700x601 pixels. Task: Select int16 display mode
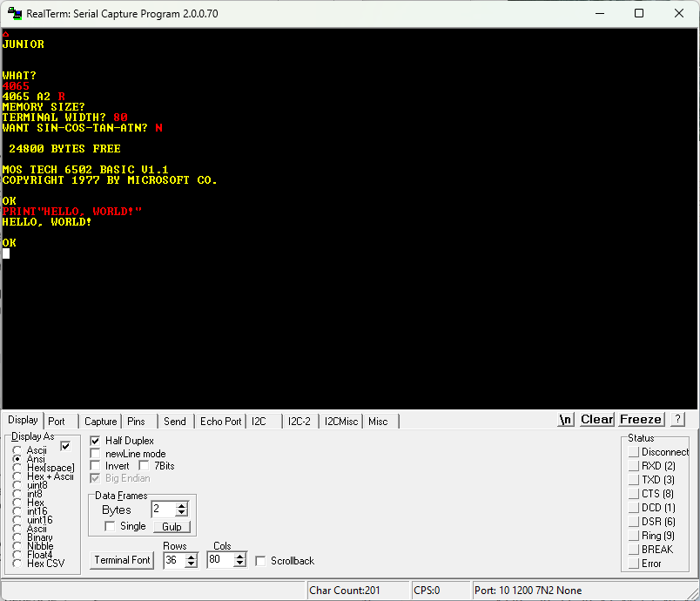[17, 511]
